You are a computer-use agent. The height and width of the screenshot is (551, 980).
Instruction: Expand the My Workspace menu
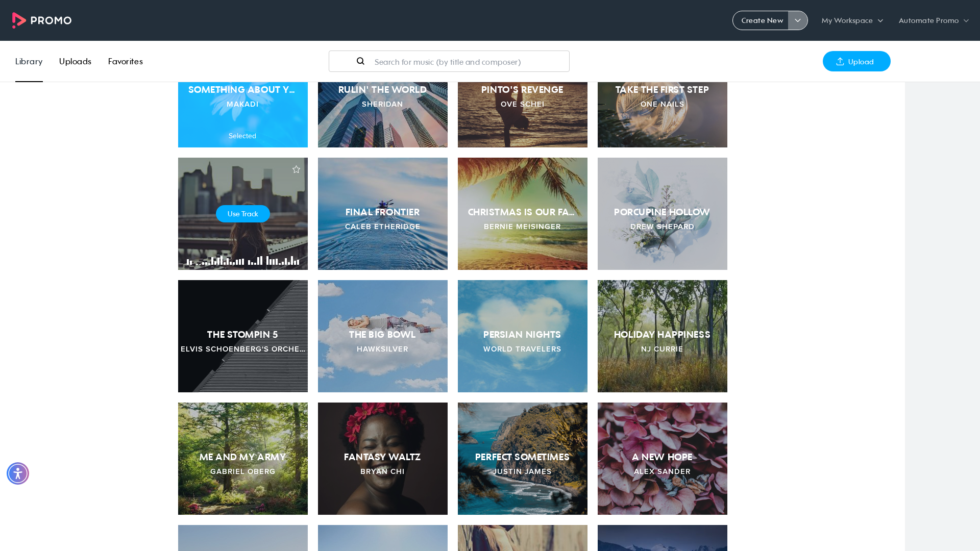(x=852, y=20)
